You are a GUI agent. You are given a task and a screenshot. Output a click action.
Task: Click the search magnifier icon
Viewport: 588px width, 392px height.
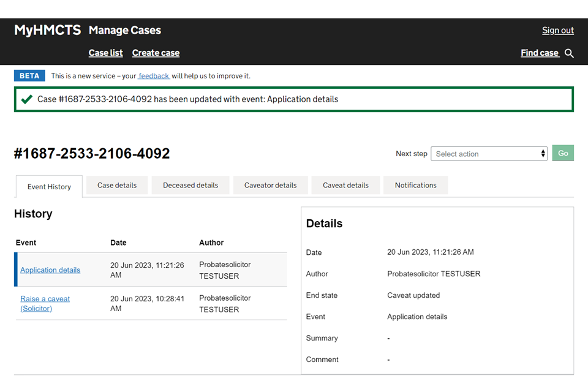[569, 53]
